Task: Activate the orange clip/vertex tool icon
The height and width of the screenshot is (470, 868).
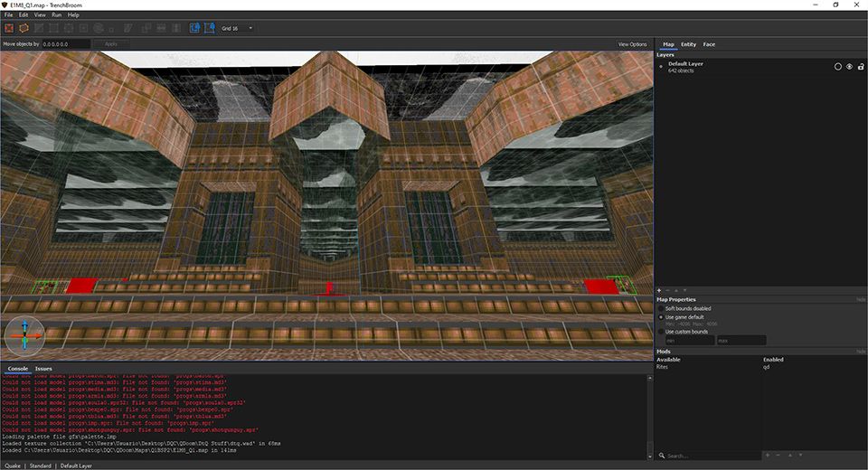Action: click(24, 28)
